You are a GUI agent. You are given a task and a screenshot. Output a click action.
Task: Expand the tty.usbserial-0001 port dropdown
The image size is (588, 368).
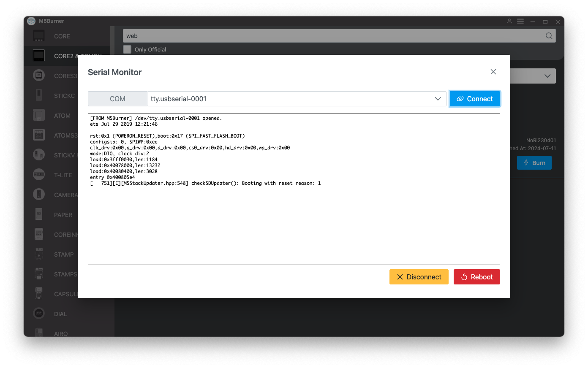[x=438, y=99]
